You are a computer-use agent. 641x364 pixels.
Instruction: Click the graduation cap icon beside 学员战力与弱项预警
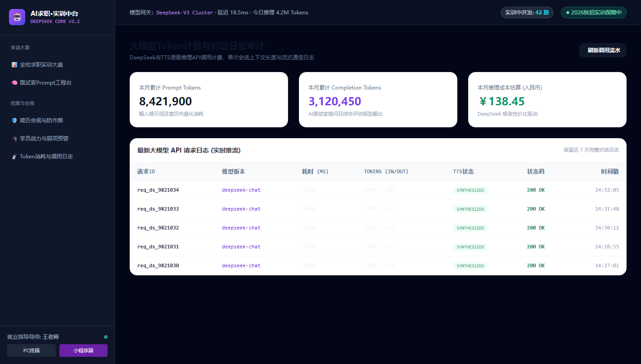pos(14,139)
